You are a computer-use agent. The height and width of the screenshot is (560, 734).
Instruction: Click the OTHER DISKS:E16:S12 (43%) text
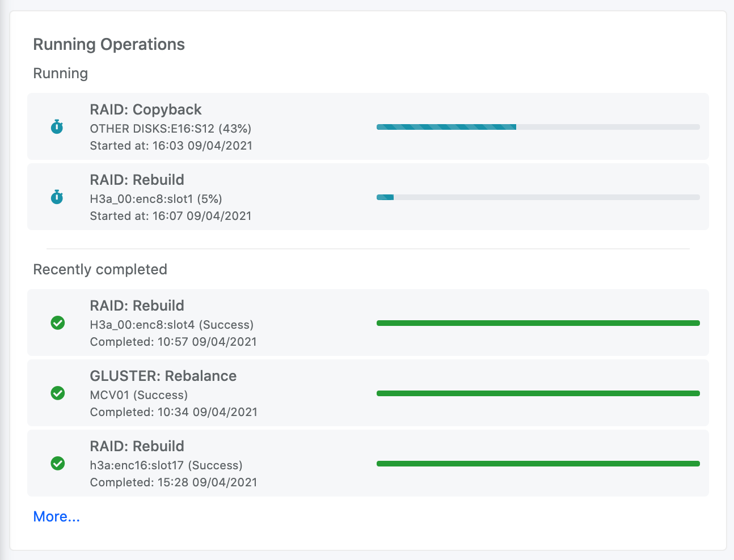(x=170, y=129)
